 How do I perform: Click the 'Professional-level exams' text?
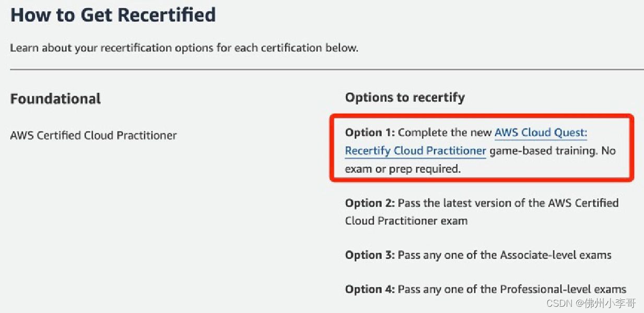(563, 289)
